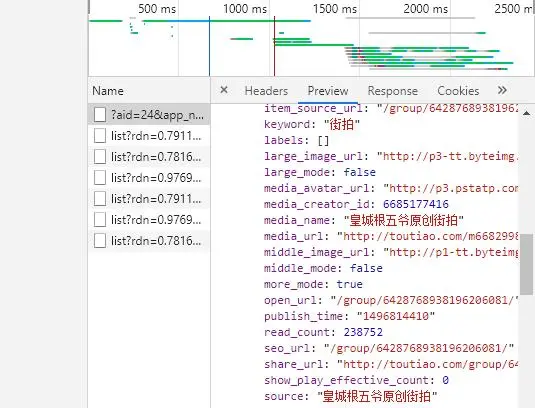Tick the checkbox of first list?rdn=0.7911... request
535x408 pixels.
click(x=100, y=136)
